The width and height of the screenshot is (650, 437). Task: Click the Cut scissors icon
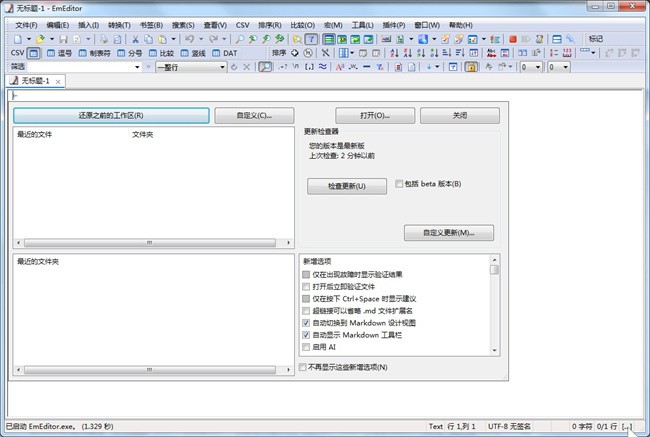click(133, 39)
